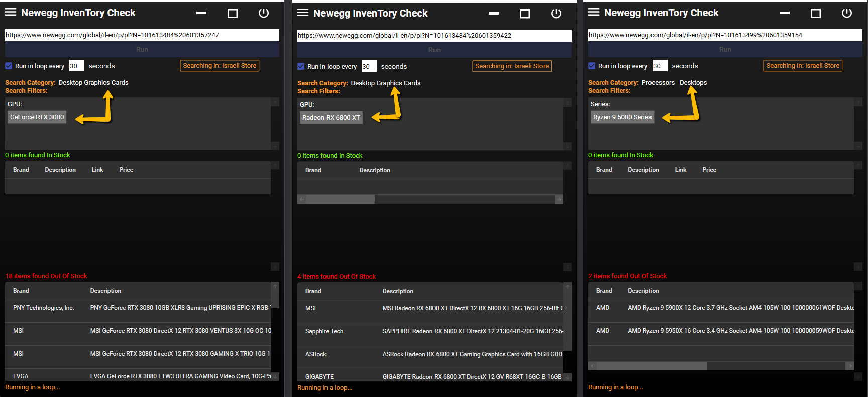
Task: Click down arrow of middle out-of-stock scrollbar
Action: click(x=567, y=377)
